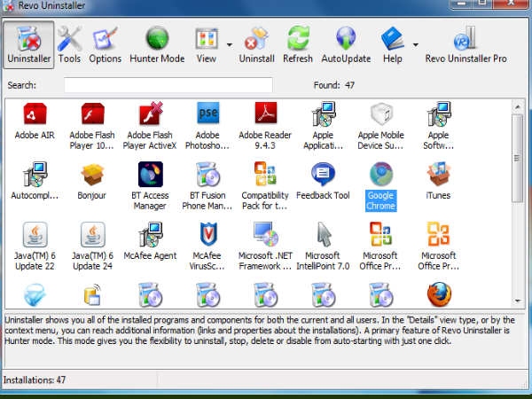Open Revo Uninstaller Pro
Screen dimensions: 532x399
click(465, 45)
